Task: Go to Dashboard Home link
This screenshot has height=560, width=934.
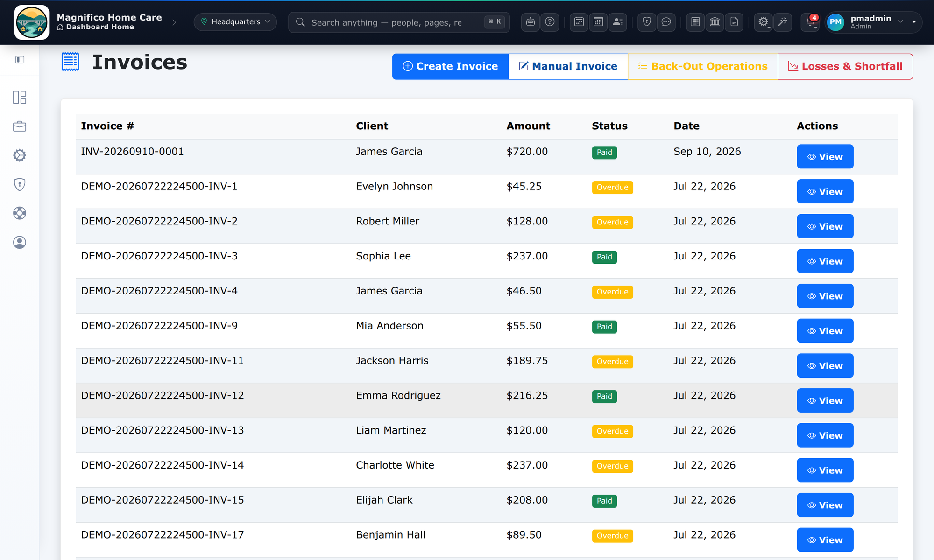Action: 96,27
